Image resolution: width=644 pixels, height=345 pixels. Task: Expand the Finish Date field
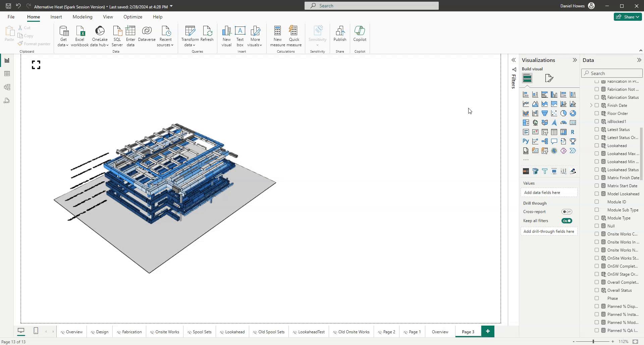click(x=591, y=105)
